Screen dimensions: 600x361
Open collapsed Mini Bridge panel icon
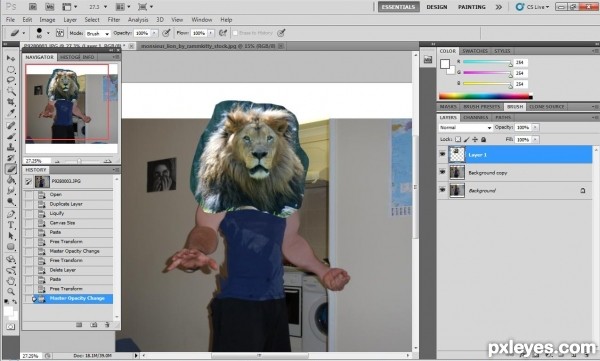[x=428, y=59]
